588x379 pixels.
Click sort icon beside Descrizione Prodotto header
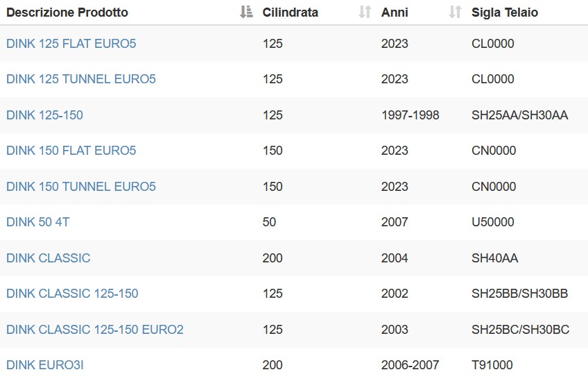pos(246,12)
